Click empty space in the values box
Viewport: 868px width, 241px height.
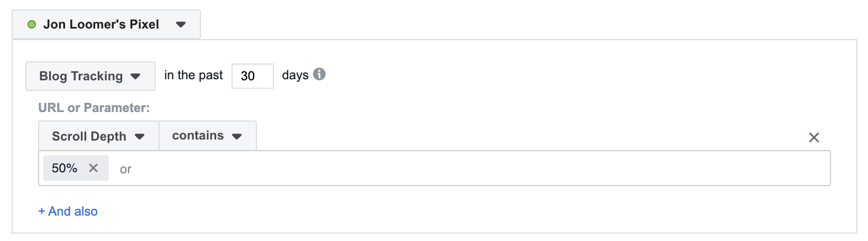coord(476,168)
